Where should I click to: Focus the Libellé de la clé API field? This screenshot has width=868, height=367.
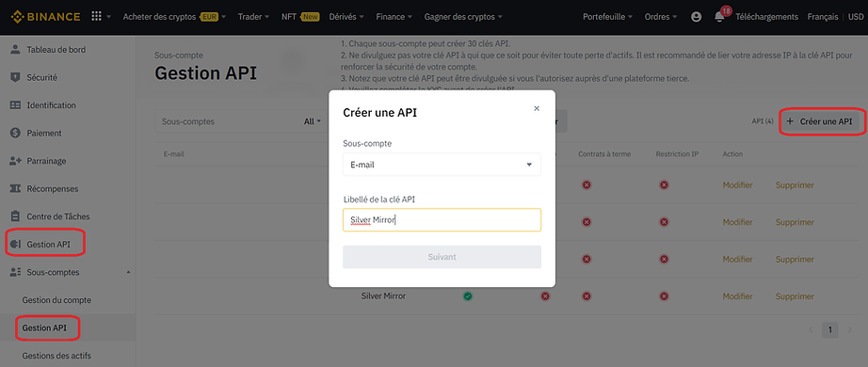pos(442,220)
